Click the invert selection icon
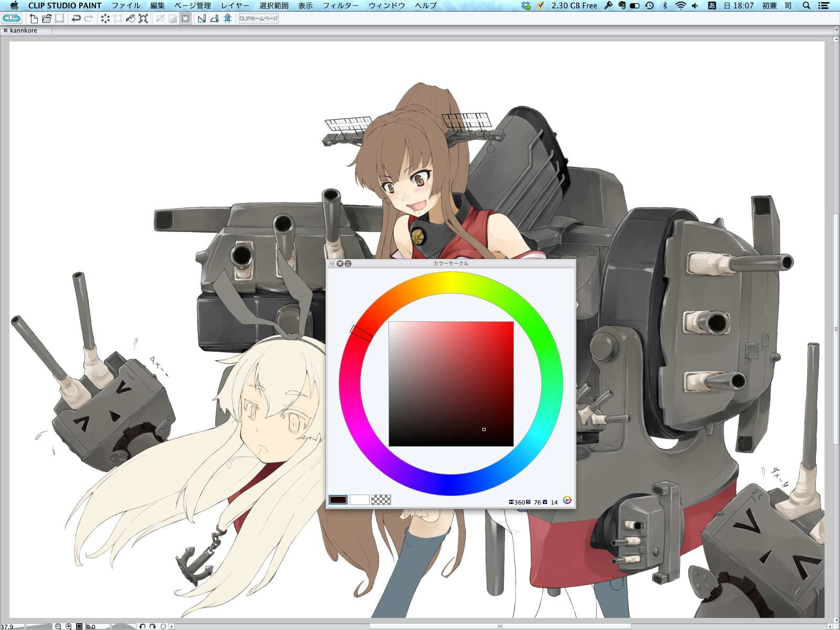Viewport: 840px width, 630px height. (173, 18)
